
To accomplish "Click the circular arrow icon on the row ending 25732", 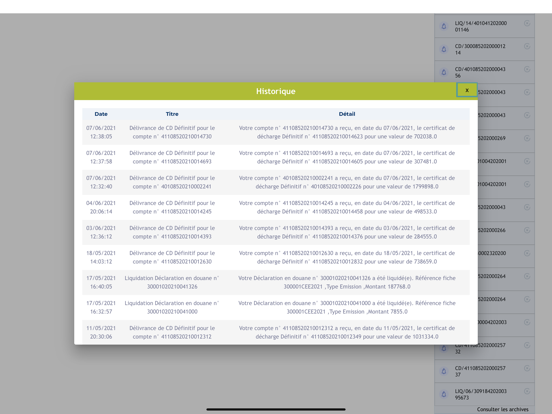I will tap(527, 345).
